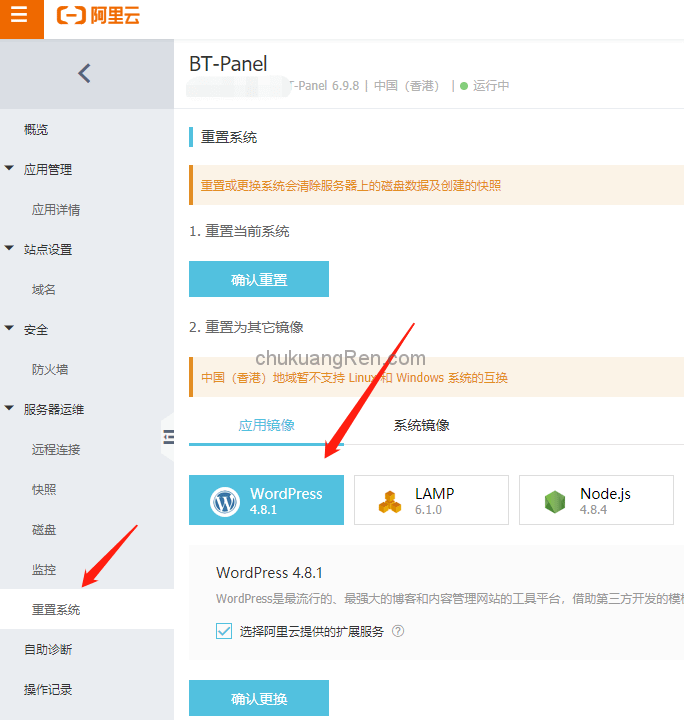Image resolution: width=684 pixels, height=720 pixels.
Task: Select the Node.js 4.8.4 image
Action: tap(596, 500)
